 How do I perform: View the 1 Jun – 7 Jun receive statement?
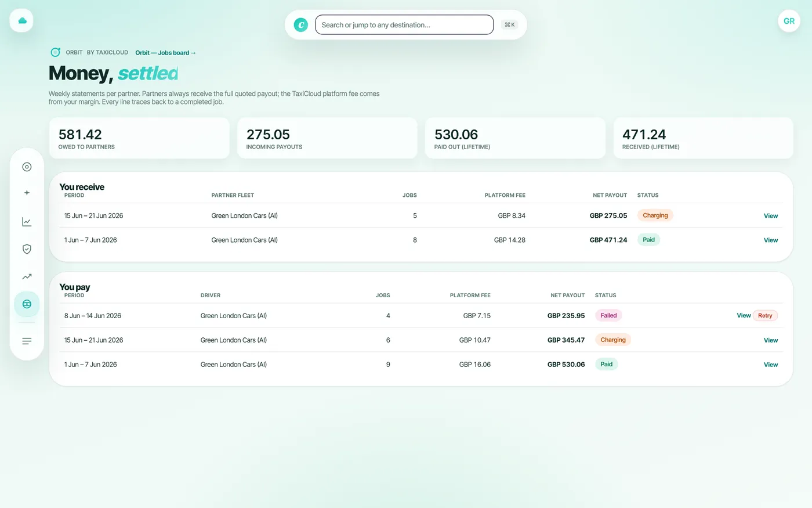770,240
